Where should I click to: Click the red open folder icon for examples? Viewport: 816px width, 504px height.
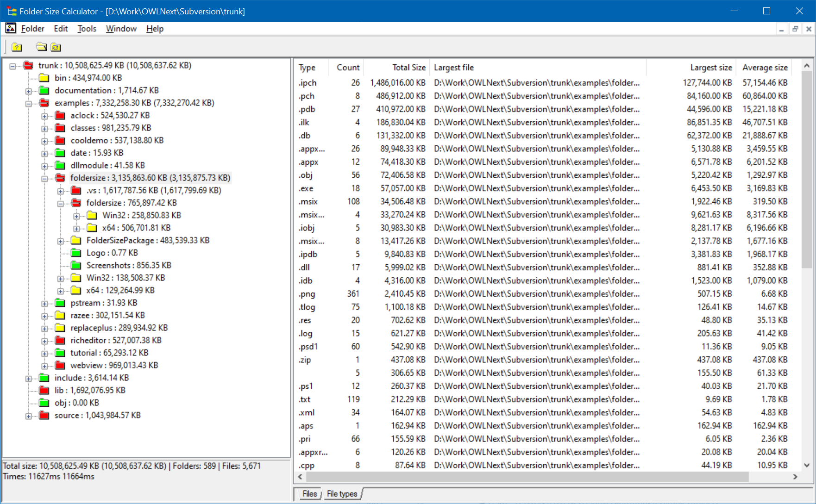[x=44, y=103]
